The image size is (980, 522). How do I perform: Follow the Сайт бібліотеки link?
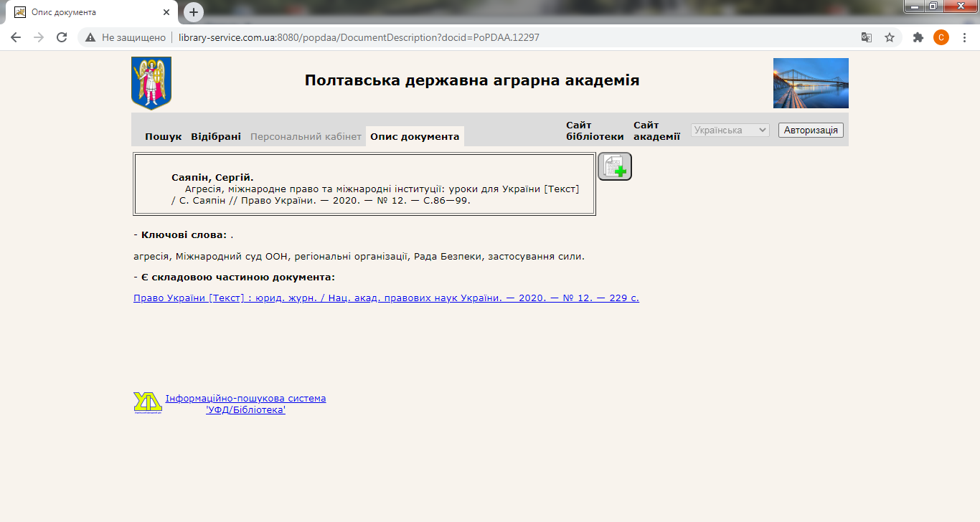coord(595,130)
